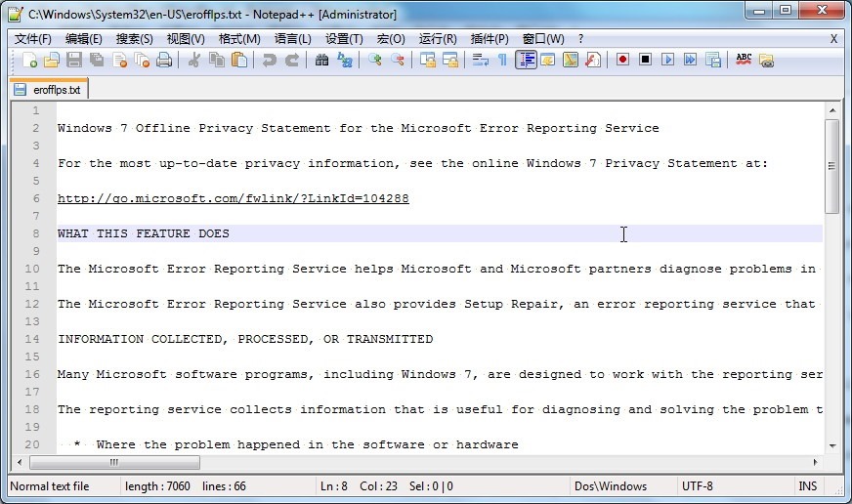The height and width of the screenshot is (504, 852).
Task: Open the 运行(R) menu
Action: coord(438,39)
